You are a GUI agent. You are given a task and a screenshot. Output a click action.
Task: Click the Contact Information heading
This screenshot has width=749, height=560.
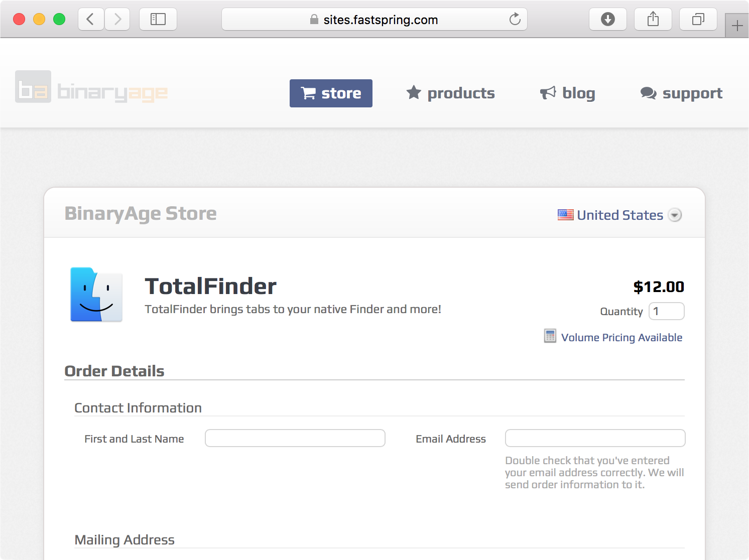(x=138, y=408)
